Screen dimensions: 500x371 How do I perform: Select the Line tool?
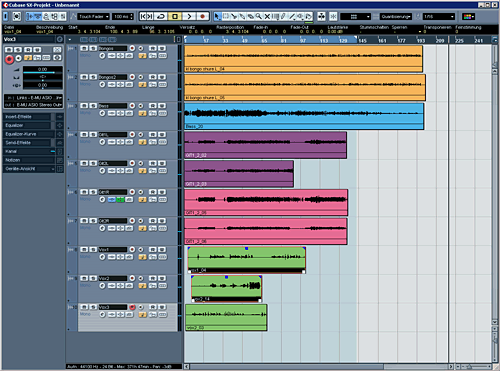[x=292, y=16]
